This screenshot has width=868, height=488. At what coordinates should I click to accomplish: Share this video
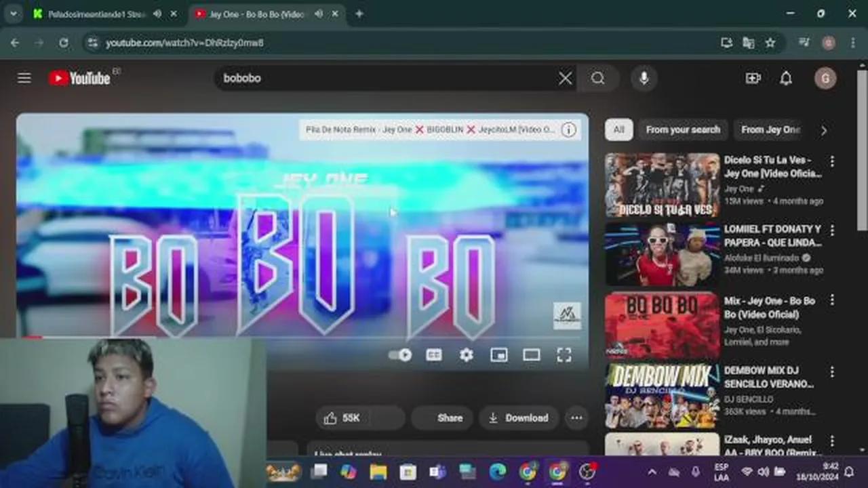[x=442, y=418]
